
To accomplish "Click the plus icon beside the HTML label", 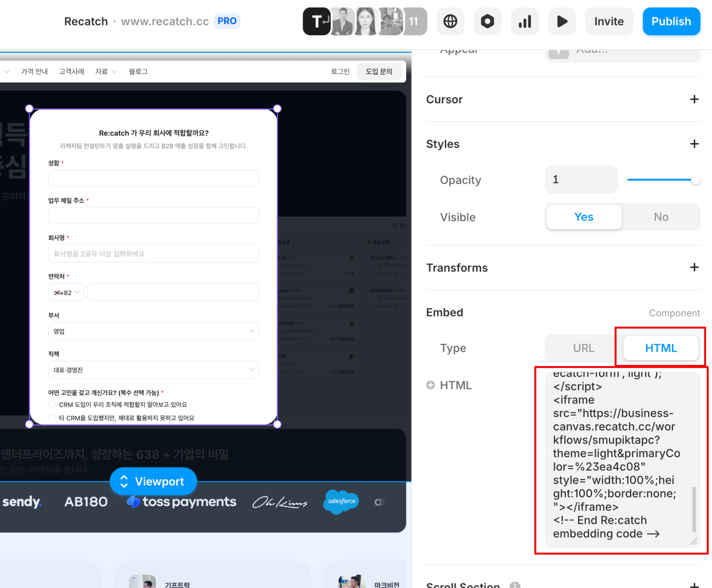I will click(430, 385).
